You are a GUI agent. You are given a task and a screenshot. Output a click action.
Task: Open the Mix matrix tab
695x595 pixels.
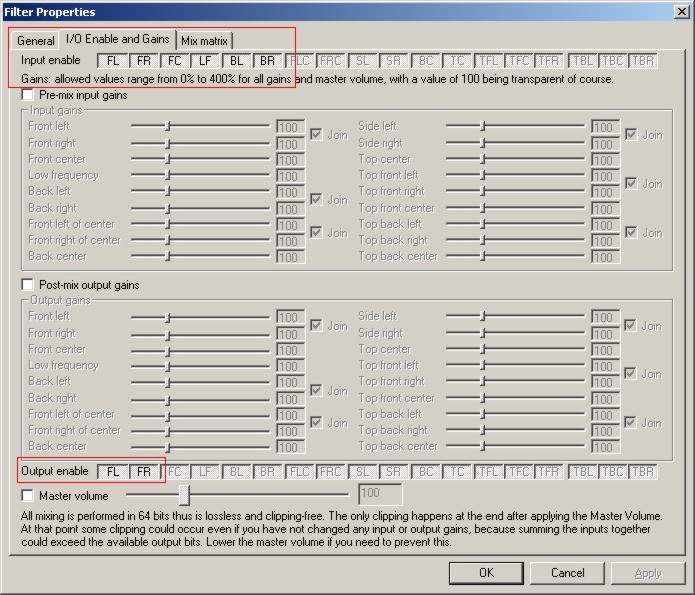pos(205,41)
